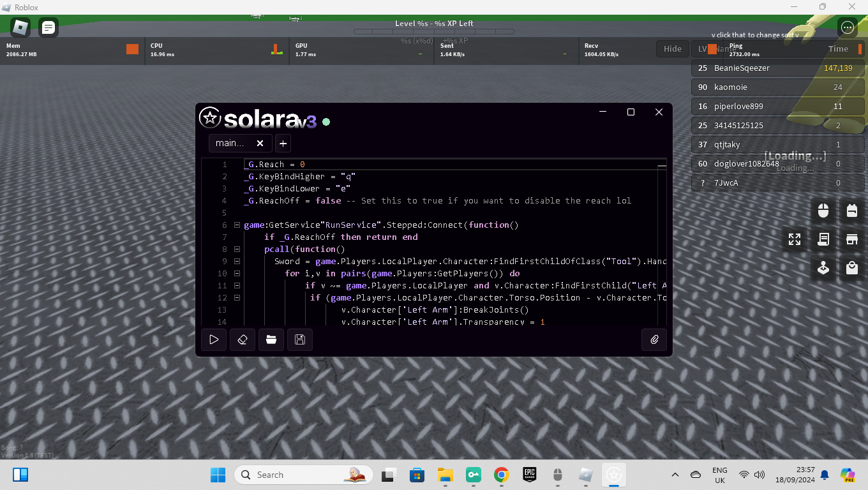Click the Time column header in leaderboard
868x490 pixels.
click(838, 48)
